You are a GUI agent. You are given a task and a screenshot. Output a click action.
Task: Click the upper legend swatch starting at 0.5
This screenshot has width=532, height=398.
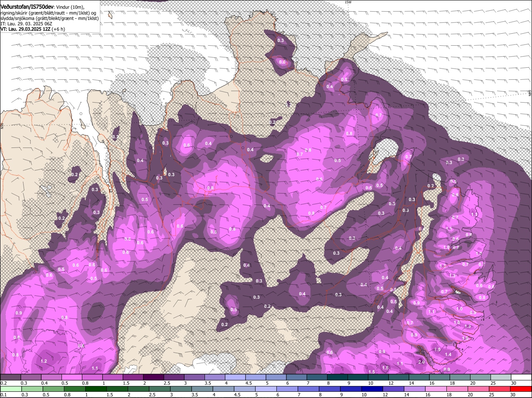[x=71, y=377]
